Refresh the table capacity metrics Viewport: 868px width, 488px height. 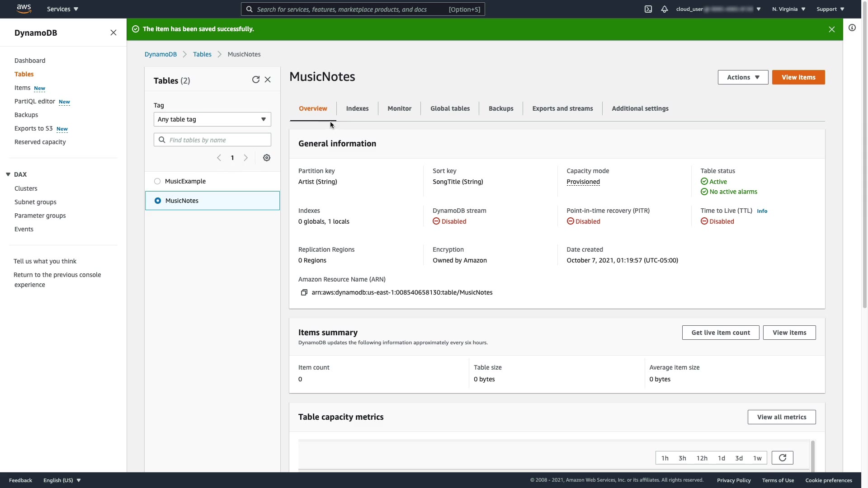(782, 458)
